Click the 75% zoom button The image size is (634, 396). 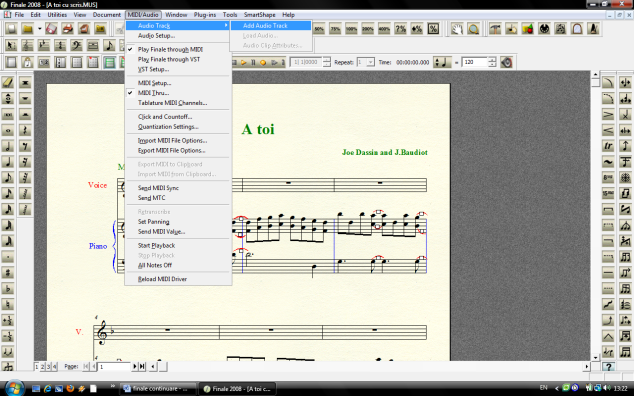point(335,29)
